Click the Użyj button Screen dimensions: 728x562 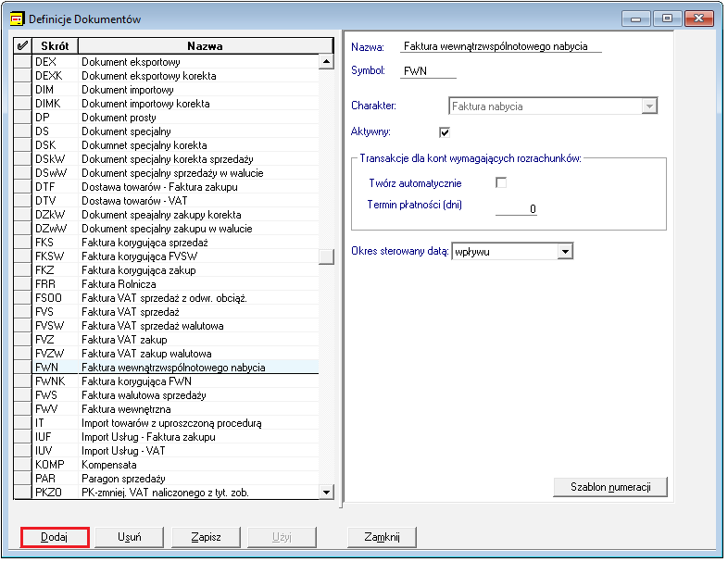pyautogui.click(x=282, y=537)
